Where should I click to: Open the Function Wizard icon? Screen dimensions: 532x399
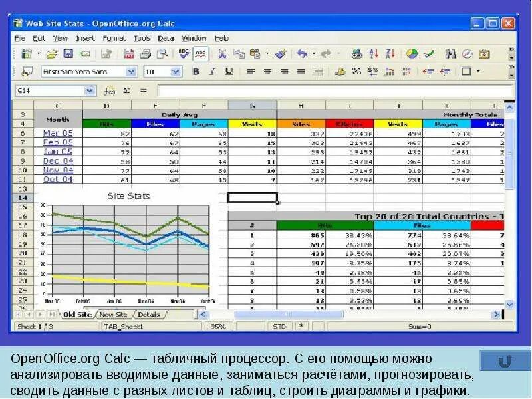click(109, 91)
